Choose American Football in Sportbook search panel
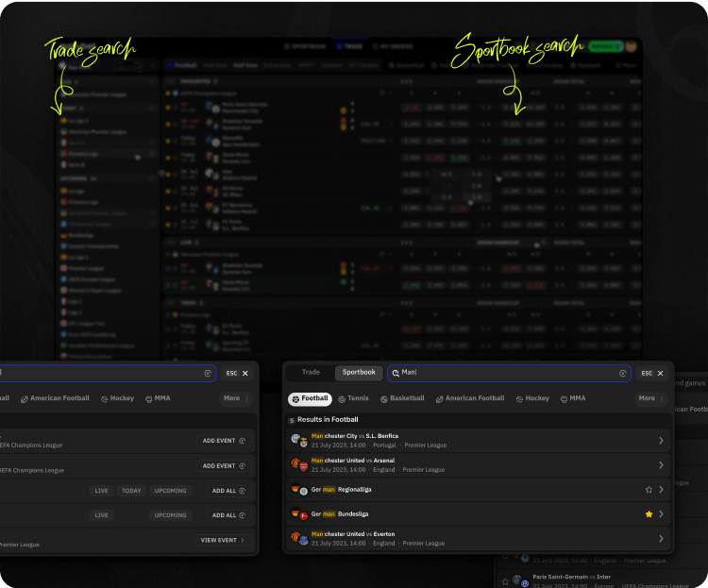708x588 pixels. [x=470, y=399]
